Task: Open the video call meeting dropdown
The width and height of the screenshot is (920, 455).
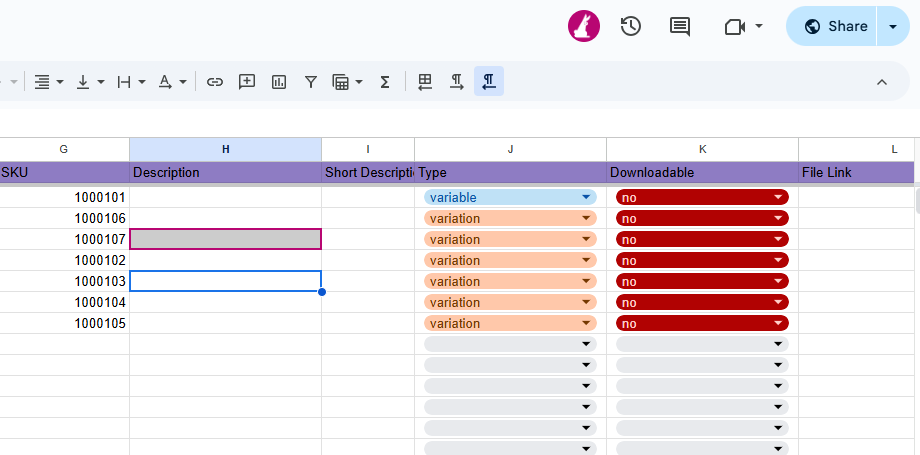Action: click(x=744, y=26)
